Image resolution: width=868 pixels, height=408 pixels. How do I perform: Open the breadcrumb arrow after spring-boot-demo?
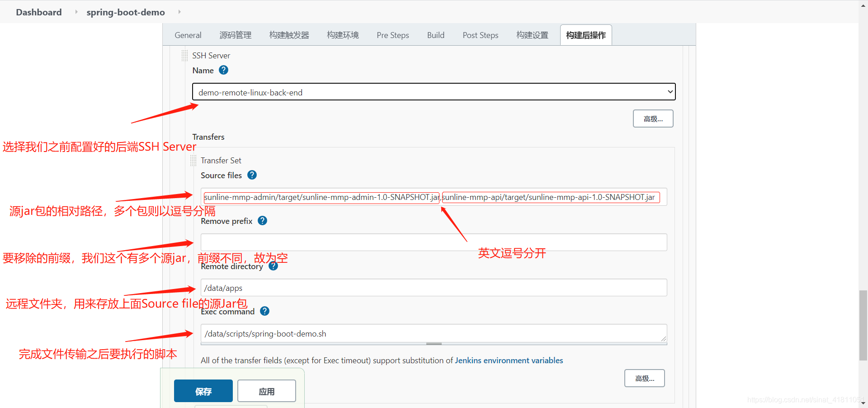click(x=179, y=12)
